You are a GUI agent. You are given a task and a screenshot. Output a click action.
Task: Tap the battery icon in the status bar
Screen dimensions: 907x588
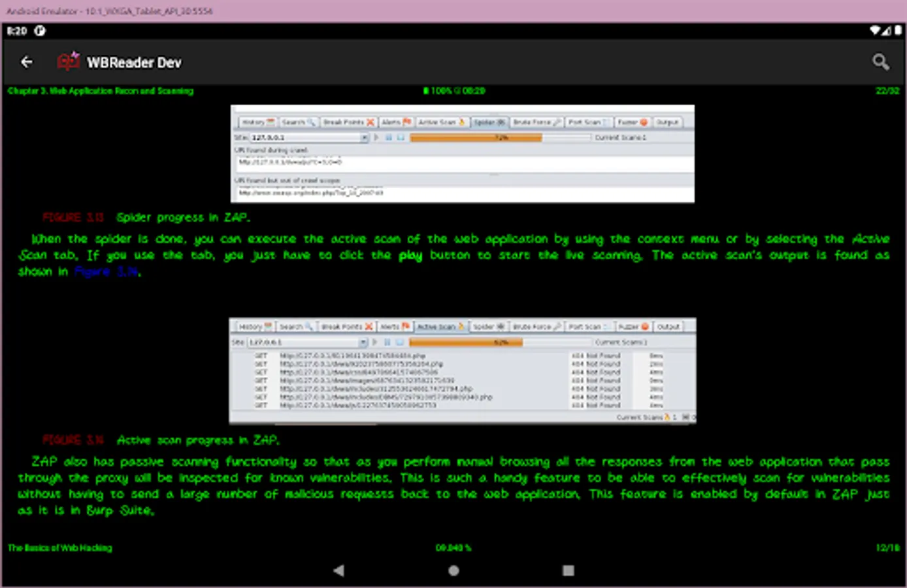[898, 30]
